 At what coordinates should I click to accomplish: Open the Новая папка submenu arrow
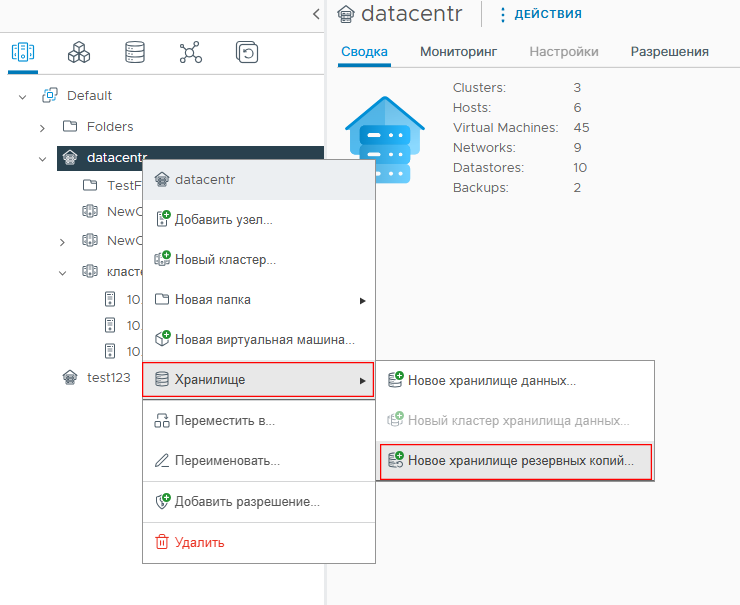362,301
